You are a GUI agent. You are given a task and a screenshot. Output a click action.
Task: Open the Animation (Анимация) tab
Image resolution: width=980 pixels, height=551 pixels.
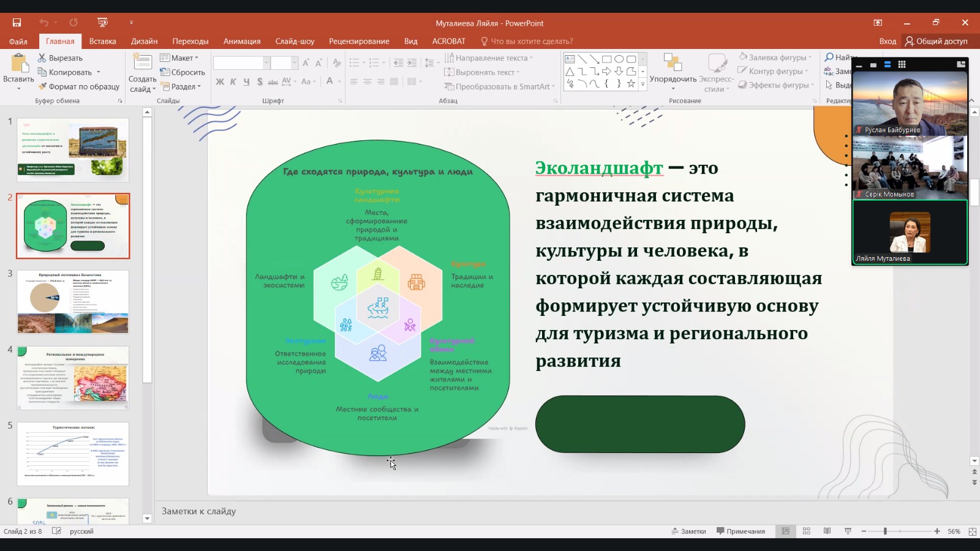coord(242,41)
